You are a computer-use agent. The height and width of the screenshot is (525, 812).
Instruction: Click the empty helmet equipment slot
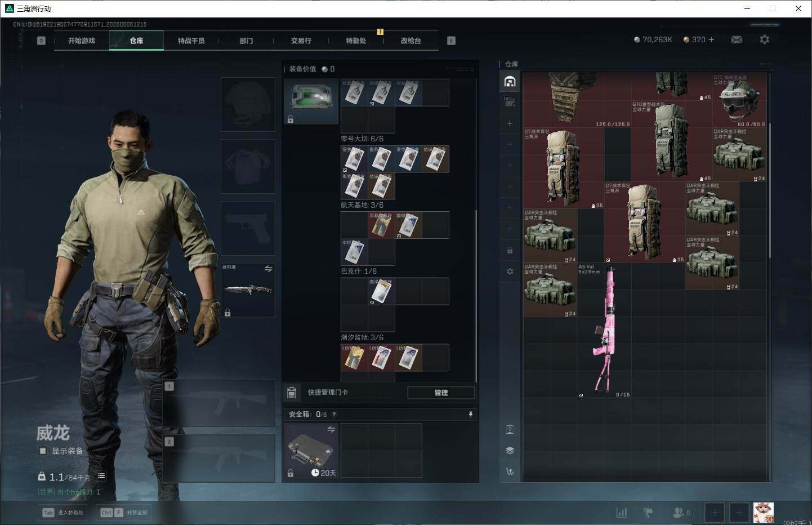248,105
